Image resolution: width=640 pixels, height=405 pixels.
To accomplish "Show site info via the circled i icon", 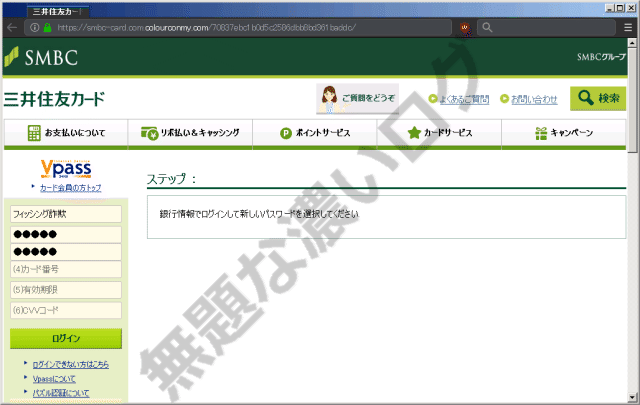I will click(35, 27).
